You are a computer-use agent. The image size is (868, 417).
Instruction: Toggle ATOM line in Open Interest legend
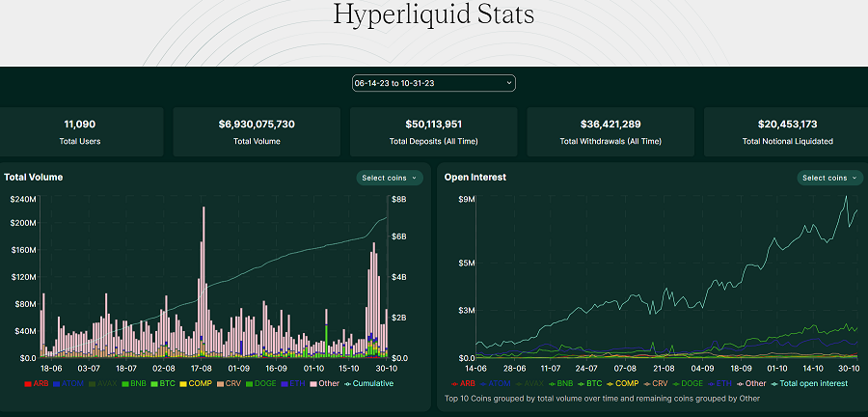(495, 383)
